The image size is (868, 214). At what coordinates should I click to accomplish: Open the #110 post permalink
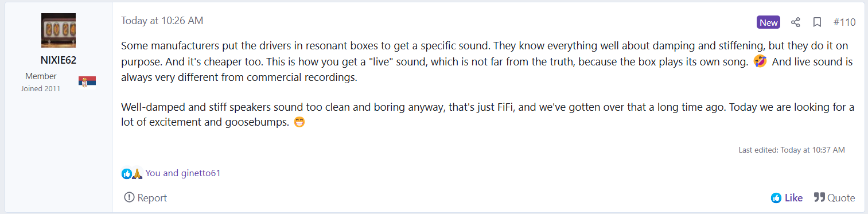[x=844, y=22]
